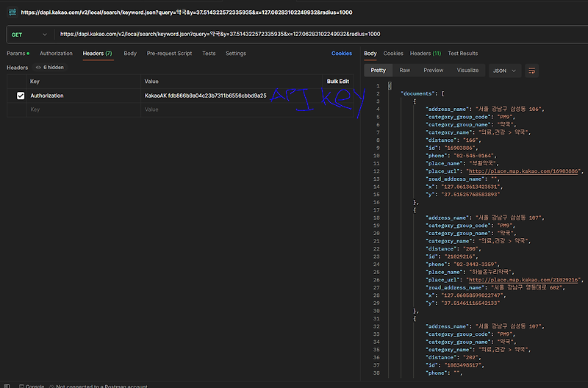Screen dimensions: 588x388
Task: Open the place.map.kakao.com/16903886 link
Action: 525,171
